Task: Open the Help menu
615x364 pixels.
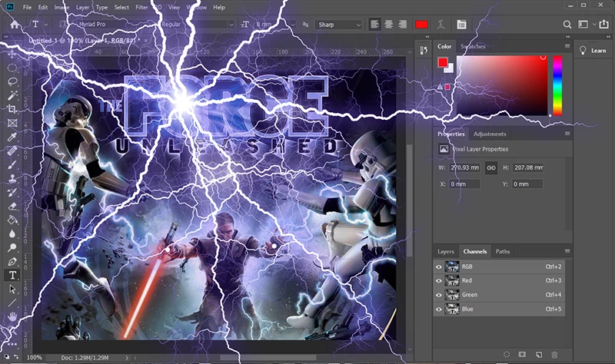Action: pyautogui.click(x=219, y=7)
